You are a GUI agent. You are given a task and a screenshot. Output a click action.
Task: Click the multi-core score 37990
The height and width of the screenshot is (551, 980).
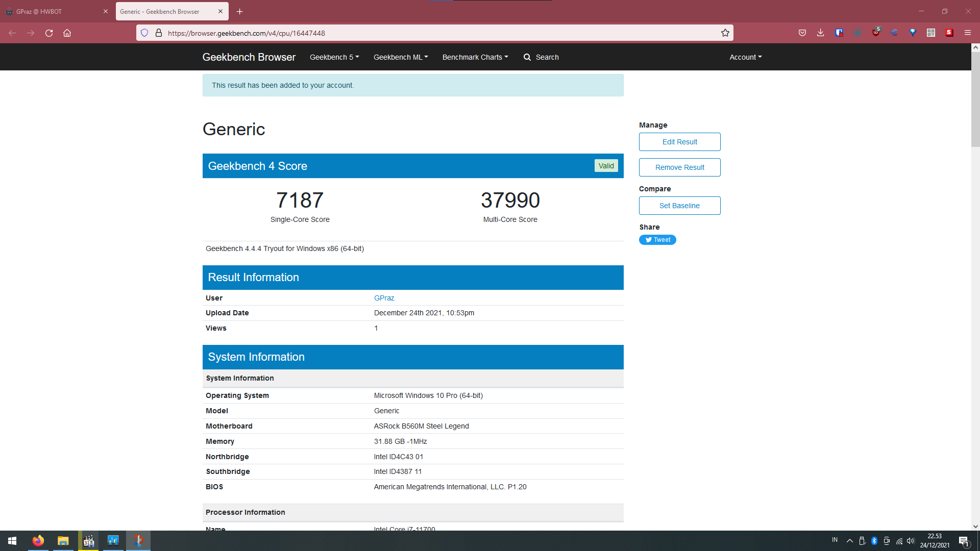point(510,200)
